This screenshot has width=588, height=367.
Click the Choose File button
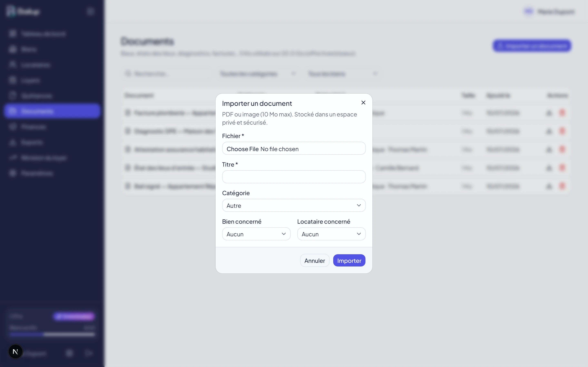point(243,149)
